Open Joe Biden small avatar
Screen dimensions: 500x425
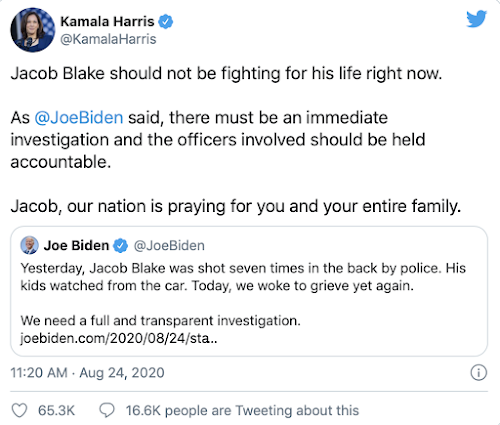(x=29, y=245)
